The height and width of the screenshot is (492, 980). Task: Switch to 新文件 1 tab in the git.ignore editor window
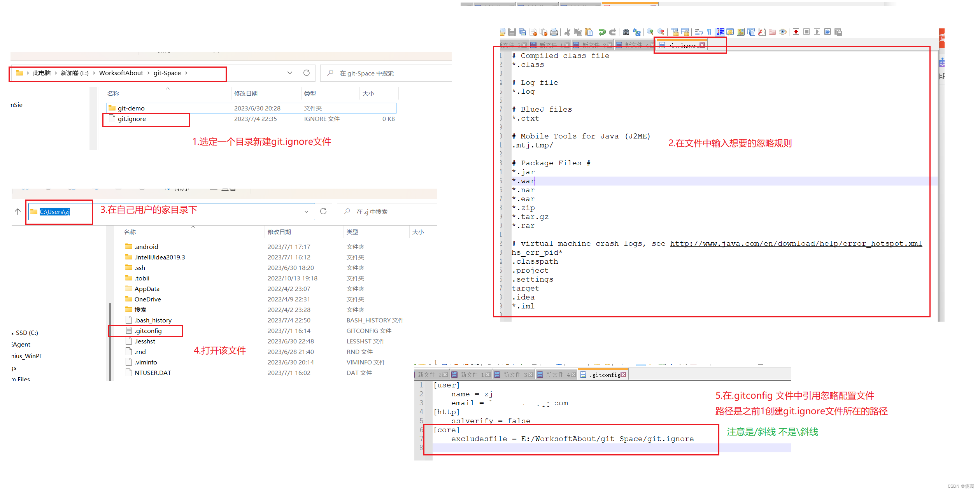[x=549, y=45]
